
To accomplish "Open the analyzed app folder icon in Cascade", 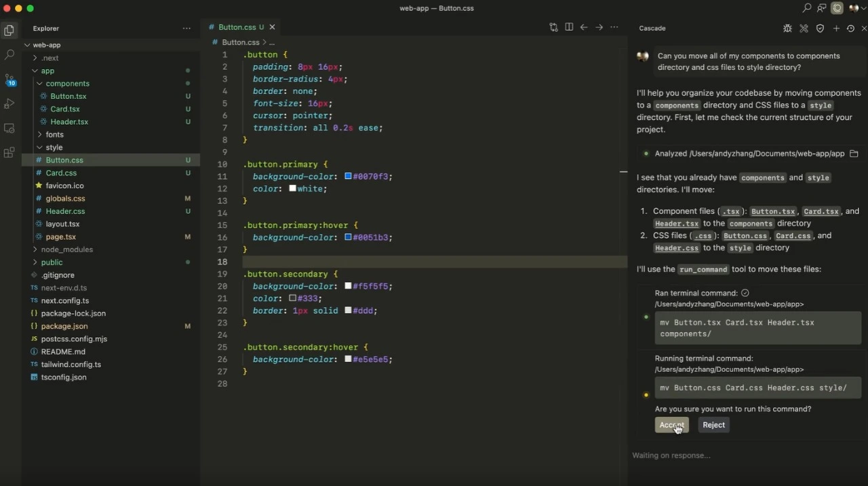I will click(x=854, y=154).
